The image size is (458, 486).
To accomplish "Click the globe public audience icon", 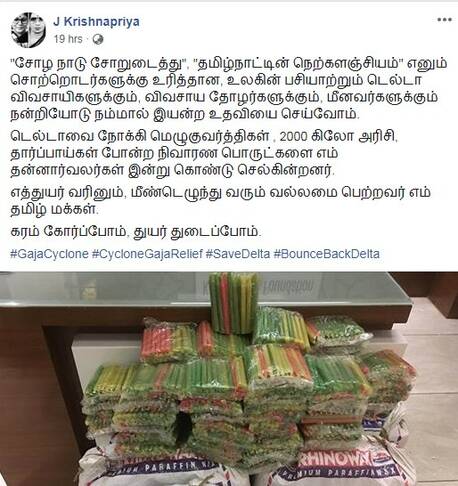I will [x=98, y=39].
